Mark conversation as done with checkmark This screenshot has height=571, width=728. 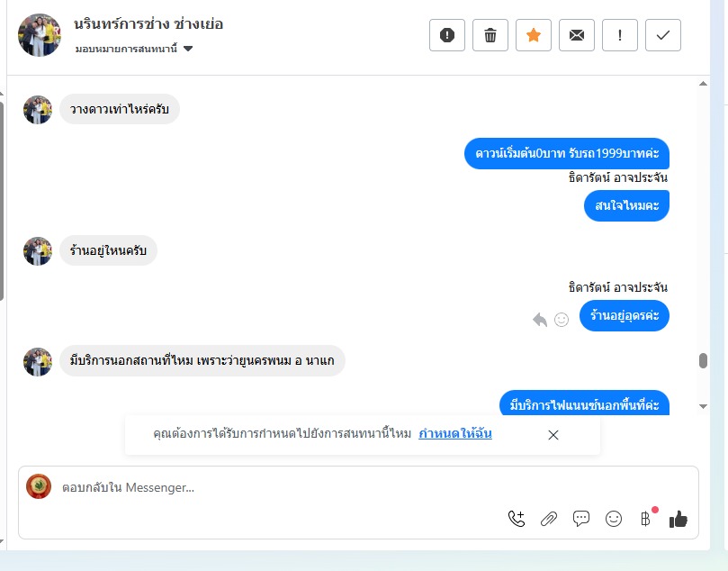[x=663, y=35]
